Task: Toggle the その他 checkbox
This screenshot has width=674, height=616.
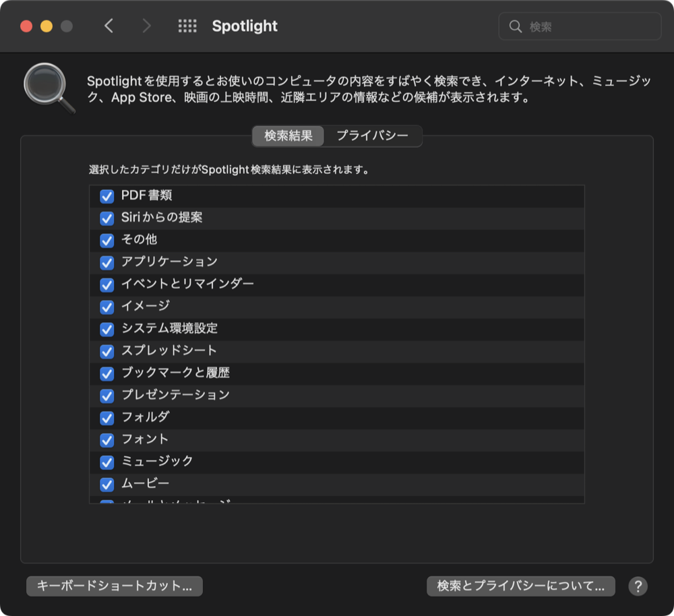Action: 107,241
